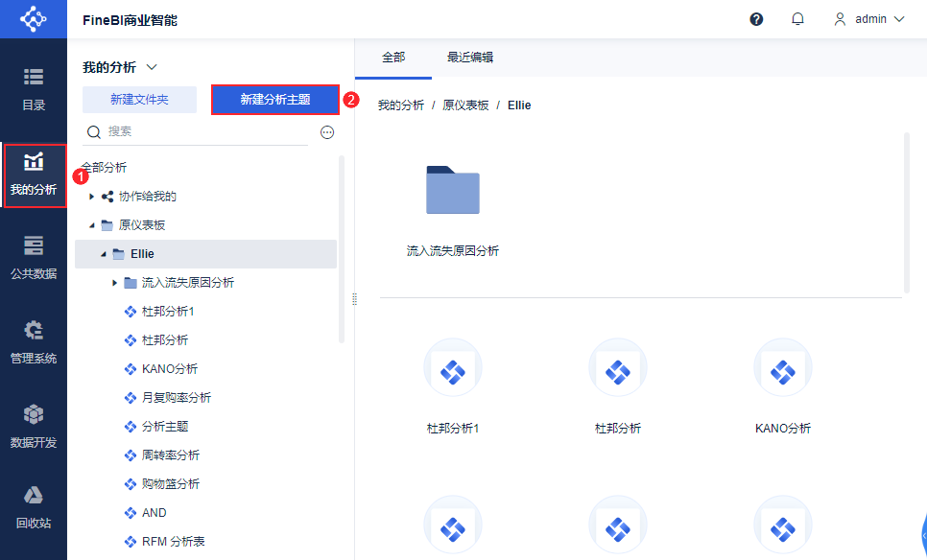This screenshot has width=927, height=560.
Task: Open the 公共数据 sidebar section
Action: (33, 258)
